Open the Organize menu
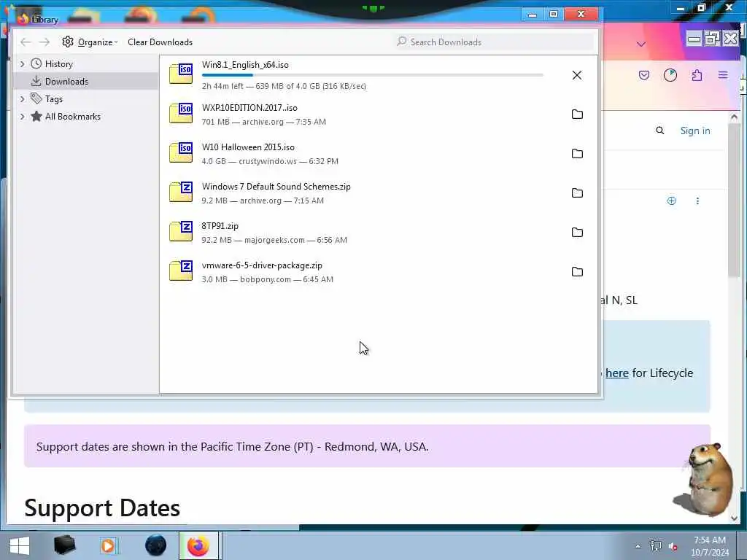The width and height of the screenshot is (747, 560). pyautogui.click(x=90, y=42)
